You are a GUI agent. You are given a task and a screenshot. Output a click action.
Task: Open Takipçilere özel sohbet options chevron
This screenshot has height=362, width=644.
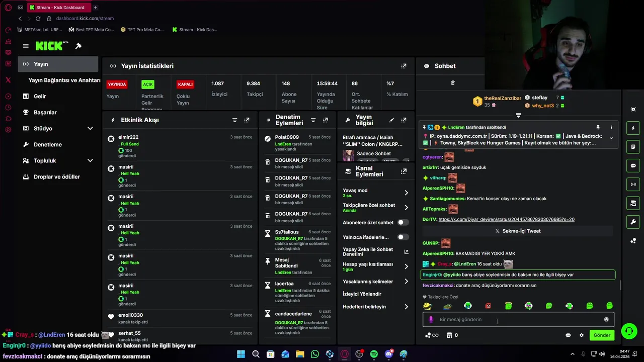[x=406, y=208]
